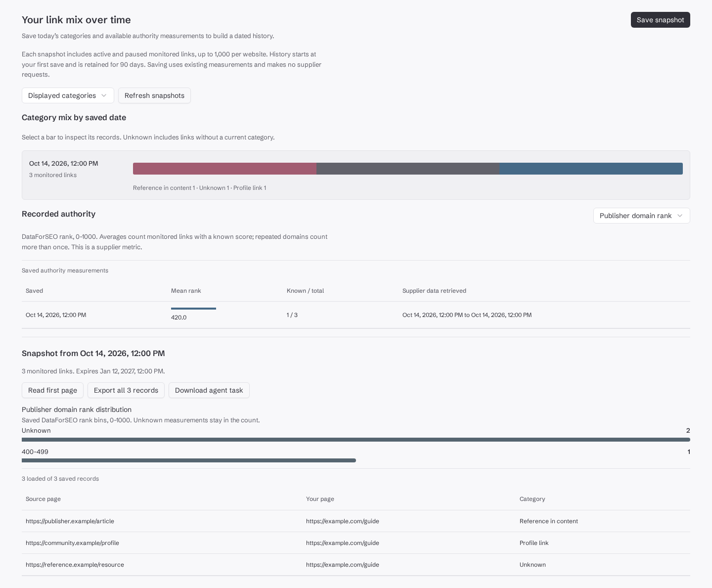Click the example.com/guide cell in the reference.example row
Viewport: 712px width, 588px height.
[x=343, y=565]
